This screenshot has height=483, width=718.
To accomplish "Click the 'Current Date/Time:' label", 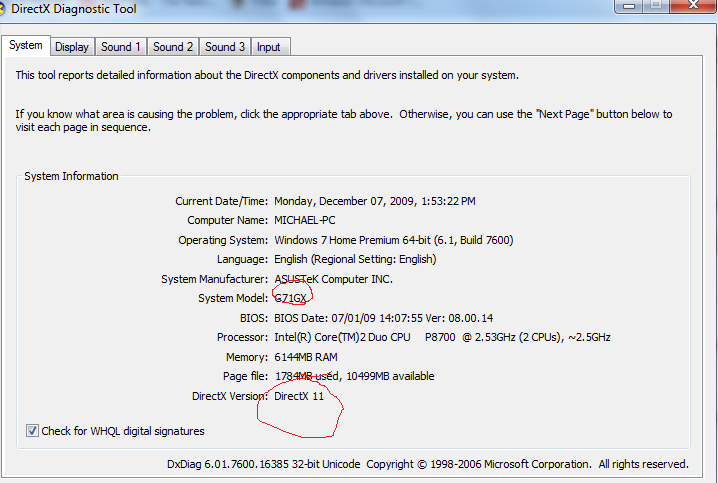I will point(221,201).
